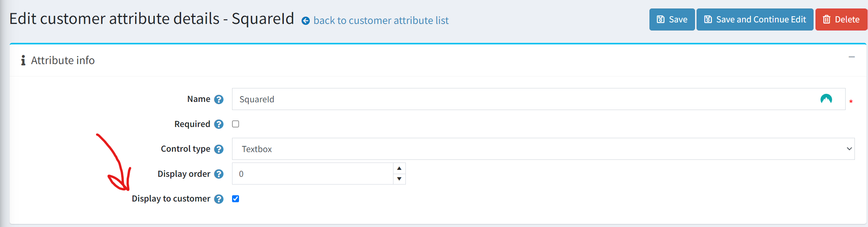This screenshot has width=868, height=227.
Task: Click the Control type dropdown chevron
Action: coord(849,149)
